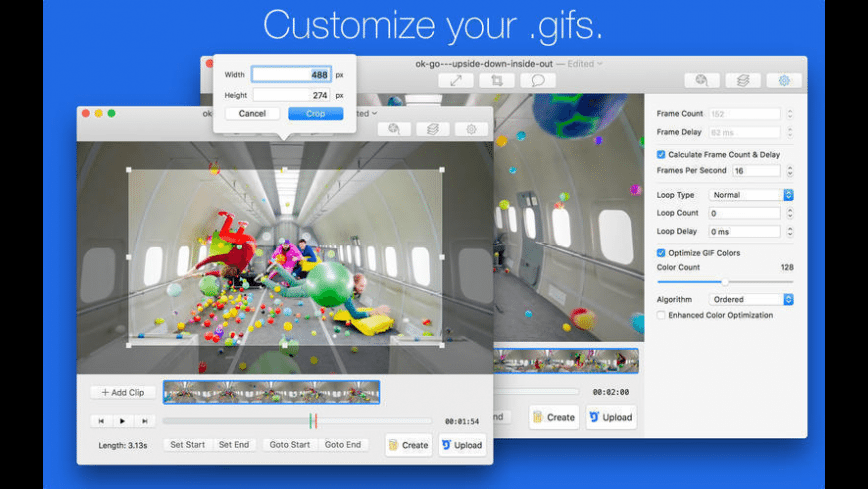Image resolution: width=868 pixels, height=489 pixels.
Task: Click the bottom-right crop handle on the preview
Action: (x=442, y=345)
